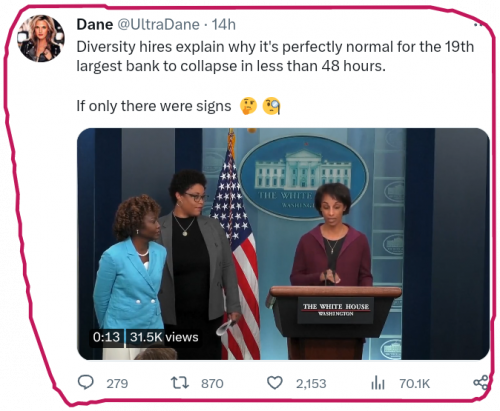The height and width of the screenshot is (411, 500).
Task: Click the retweet arrows icon
Action: [x=180, y=383]
